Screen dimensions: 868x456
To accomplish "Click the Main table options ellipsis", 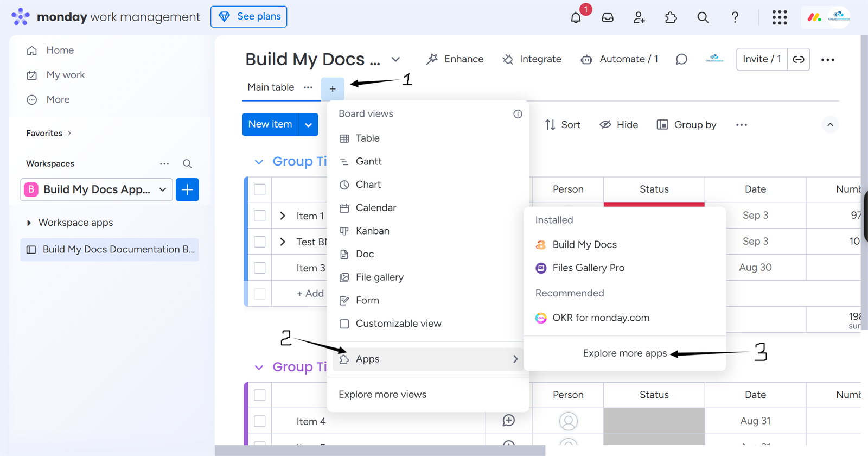I will 308,87.
